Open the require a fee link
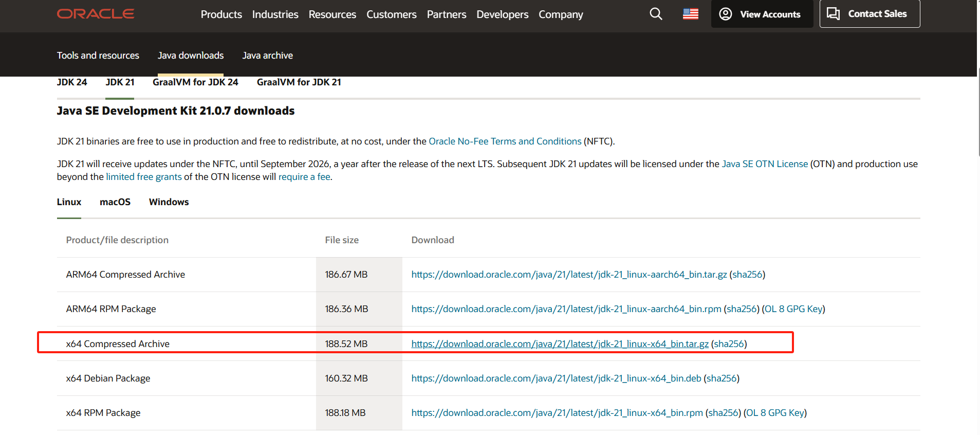The width and height of the screenshot is (980, 435). coord(304,177)
